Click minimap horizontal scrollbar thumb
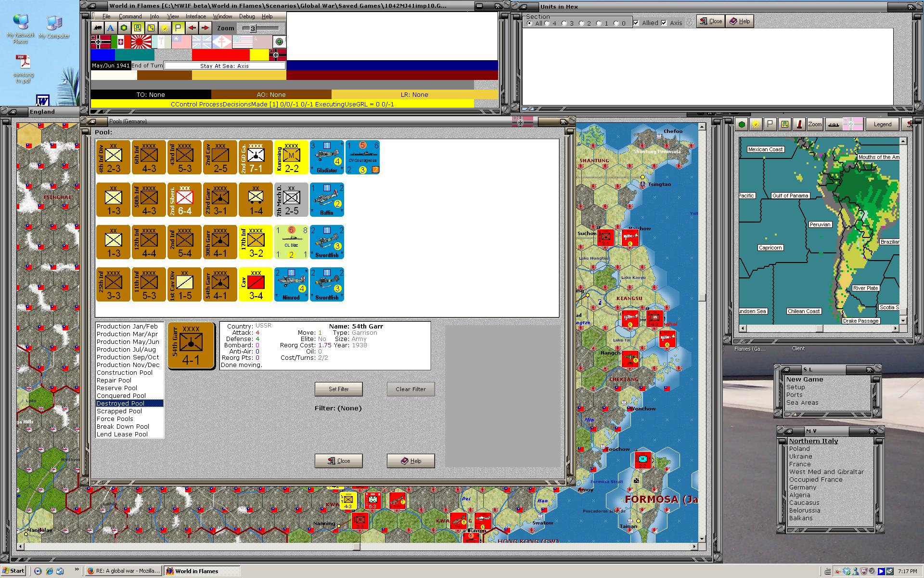Image resolution: width=924 pixels, height=578 pixels. click(x=819, y=328)
